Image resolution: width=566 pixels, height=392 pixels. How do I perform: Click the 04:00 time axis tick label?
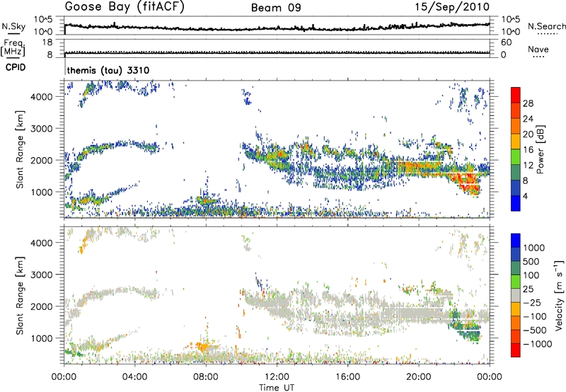click(x=134, y=377)
